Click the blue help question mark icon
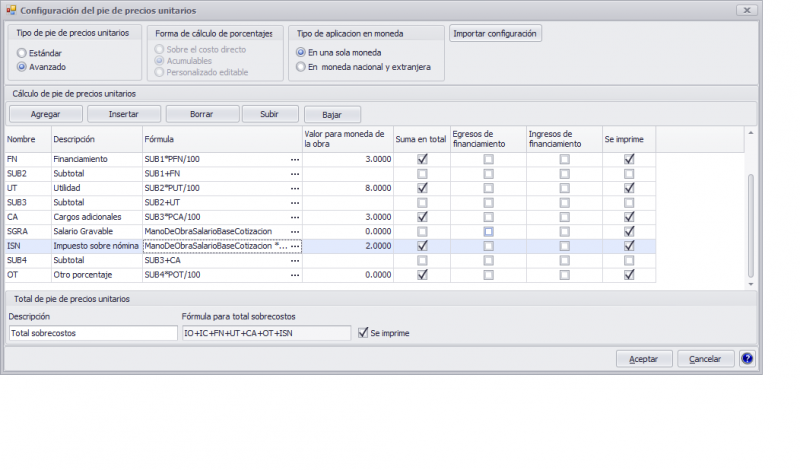This screenshot has height=470, width=800. pyautogui.click(x=747, y=359)
